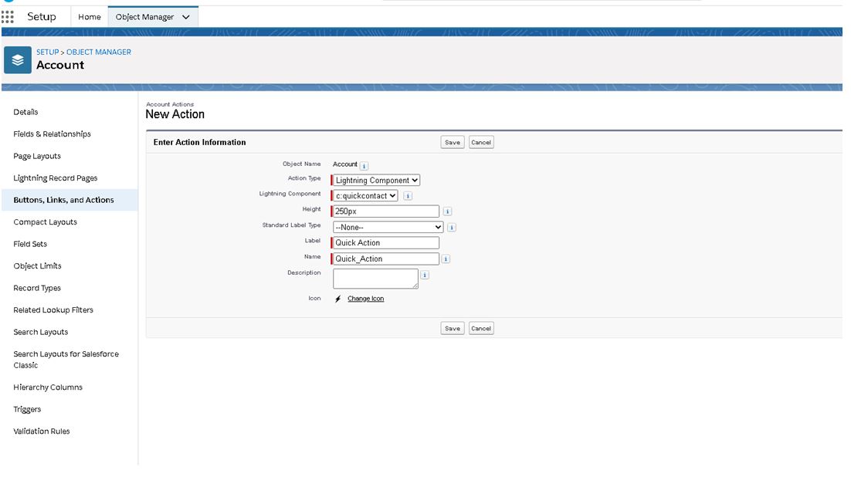Click info icon next to Object Name
Screen dimensions: 851x504
point(364,166)
